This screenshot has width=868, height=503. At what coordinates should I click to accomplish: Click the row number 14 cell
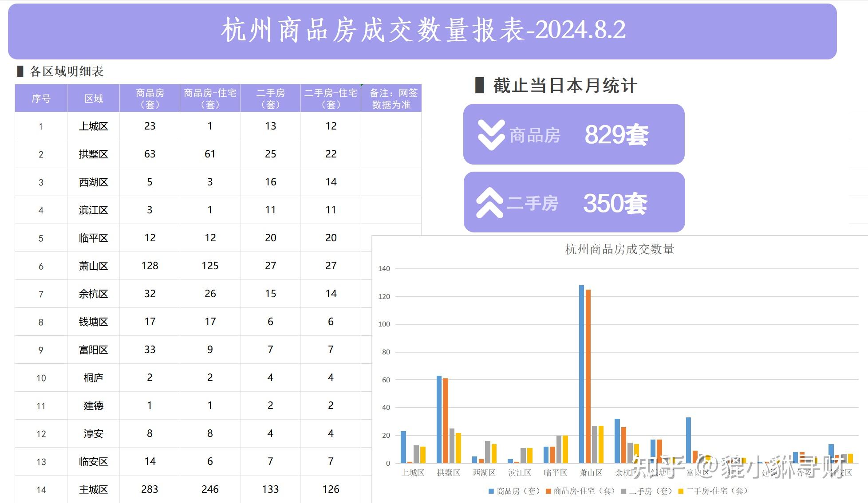coord(41,490)
